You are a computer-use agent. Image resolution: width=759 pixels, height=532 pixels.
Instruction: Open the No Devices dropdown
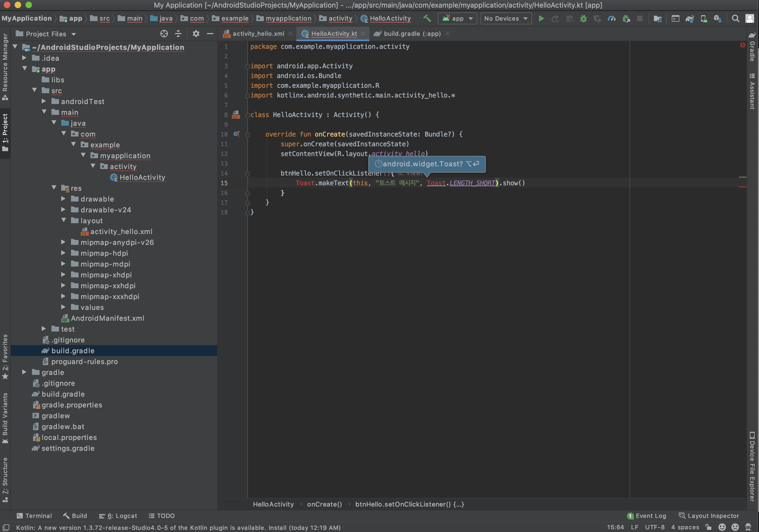tap(506, 18)
